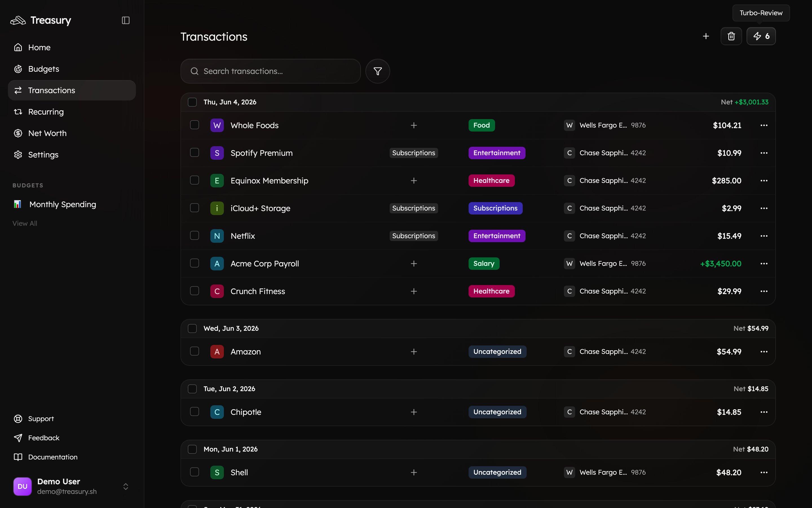The height and width of the screenshot is (508, 812).
Task: Add tag to Amazon transaction
Action: (x=414, y=352)
